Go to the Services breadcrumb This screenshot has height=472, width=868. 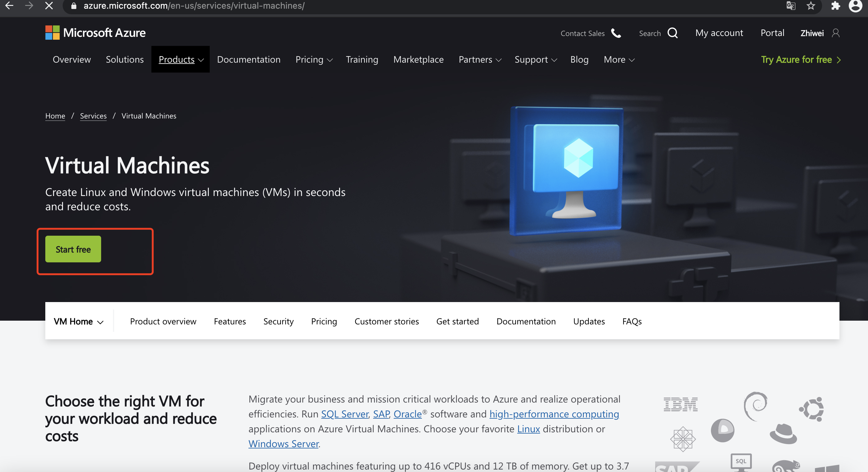pyautogui.click(x=93, y=116)
